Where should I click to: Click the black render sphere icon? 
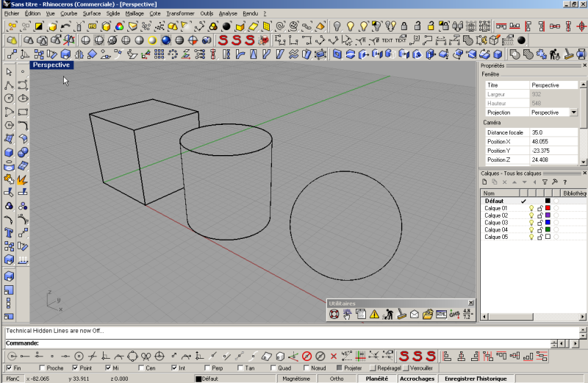coord(226,26)
